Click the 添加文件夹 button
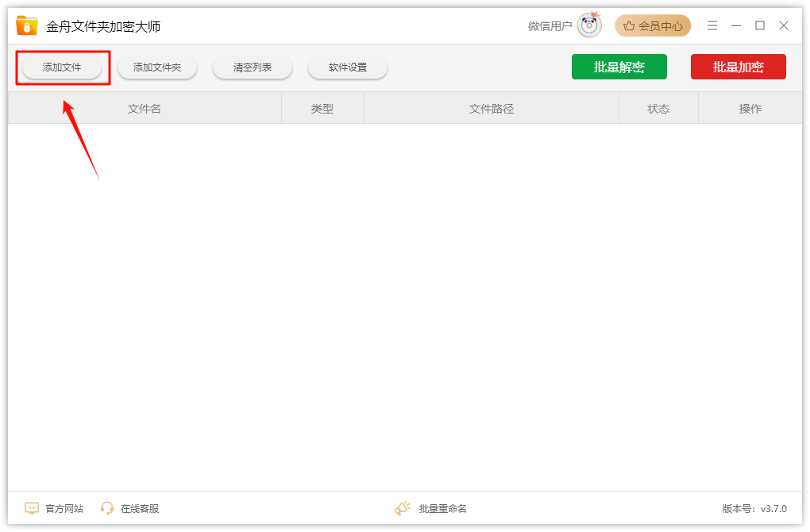The width and height of the screenshot is (810, 532). 157,67
